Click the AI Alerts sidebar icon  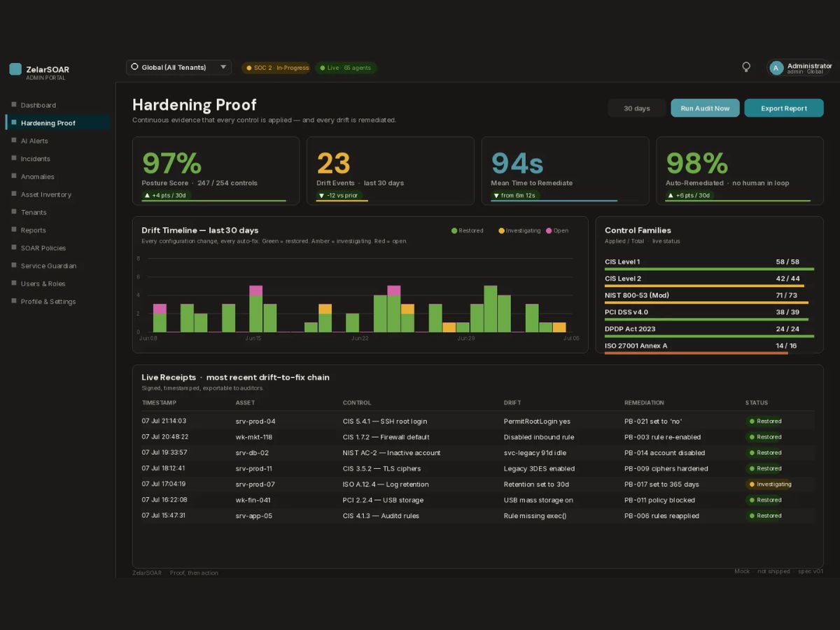click(x=13, y=141)
